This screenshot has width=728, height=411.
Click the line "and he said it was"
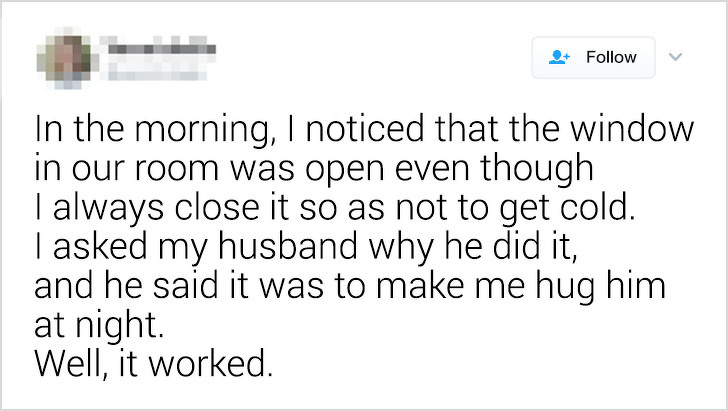coord(350,286)
